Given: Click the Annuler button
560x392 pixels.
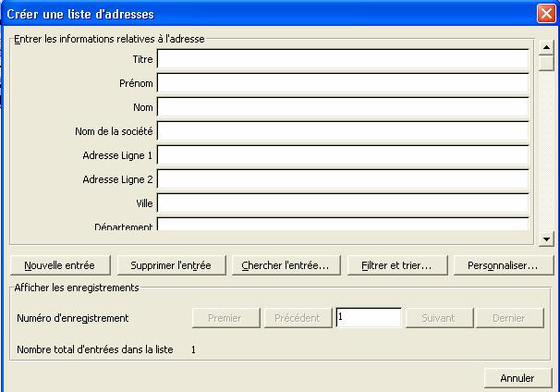Looking at the screenshot, I should tap(517, 378).
